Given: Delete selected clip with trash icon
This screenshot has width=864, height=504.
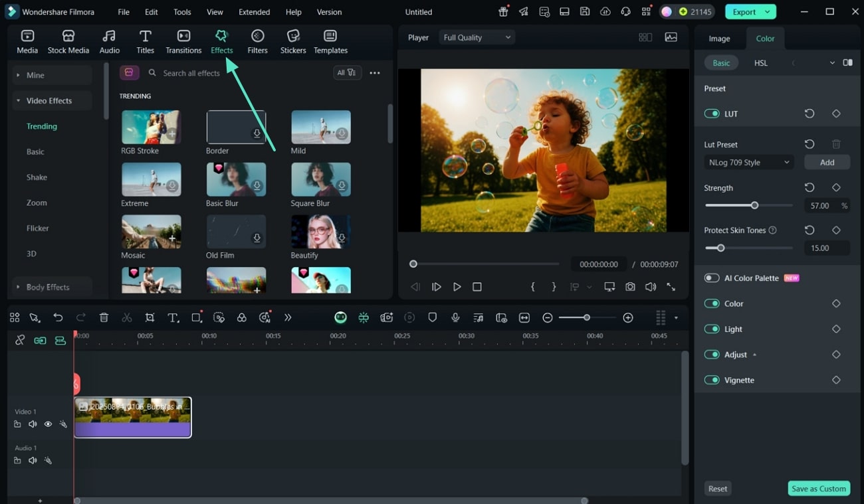Looking at the screenshot, I should tap(104, 318).
